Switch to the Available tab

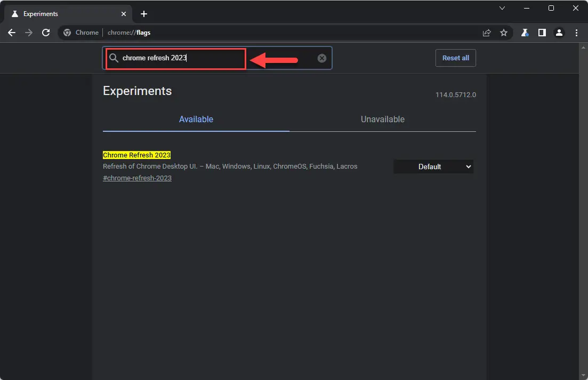pyautogui.click(x=196, y=120)
